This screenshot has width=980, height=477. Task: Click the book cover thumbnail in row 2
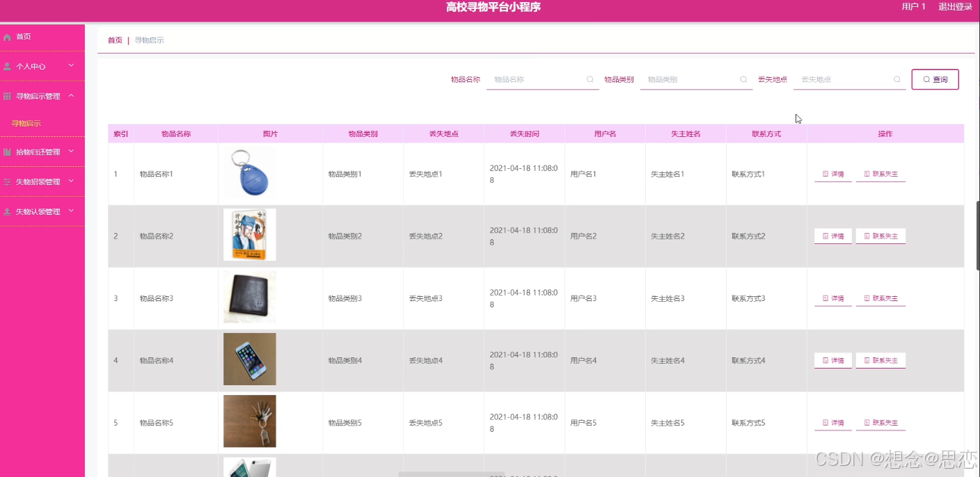pos(249,235)
